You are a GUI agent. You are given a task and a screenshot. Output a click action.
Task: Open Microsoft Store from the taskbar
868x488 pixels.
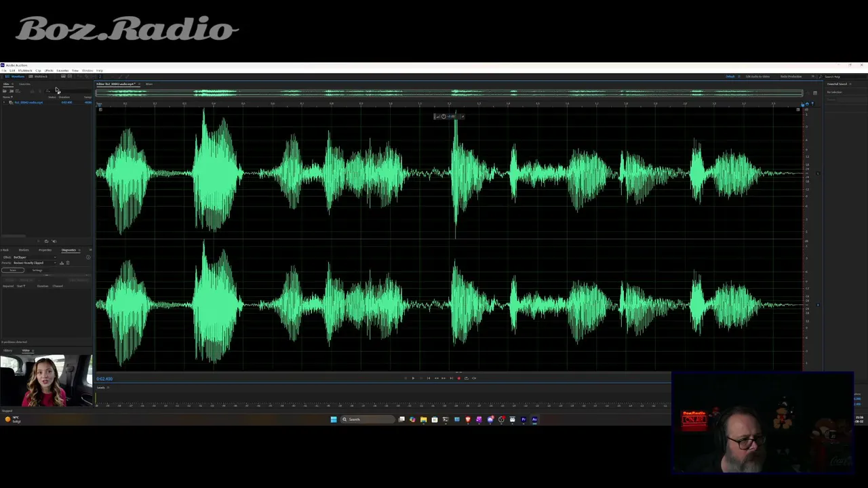435,420
